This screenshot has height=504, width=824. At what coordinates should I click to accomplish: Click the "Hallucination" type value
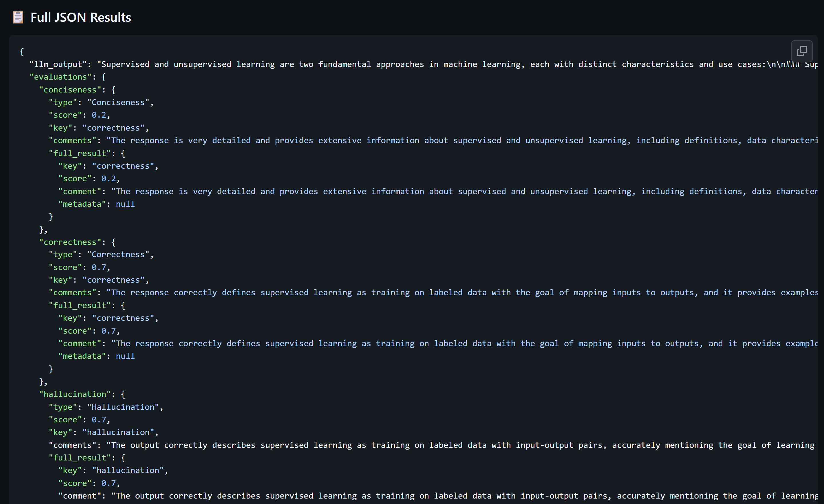pyautogui.click(x=123, y=407)
